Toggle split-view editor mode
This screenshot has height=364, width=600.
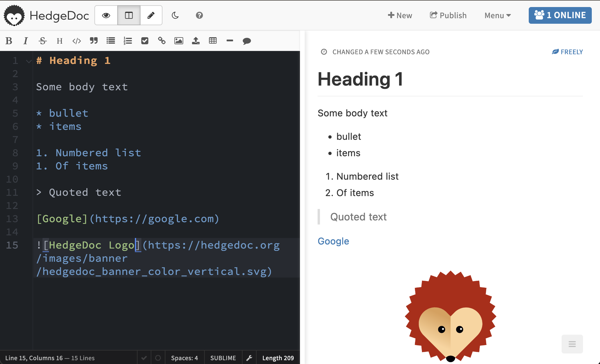click(128, 15)
